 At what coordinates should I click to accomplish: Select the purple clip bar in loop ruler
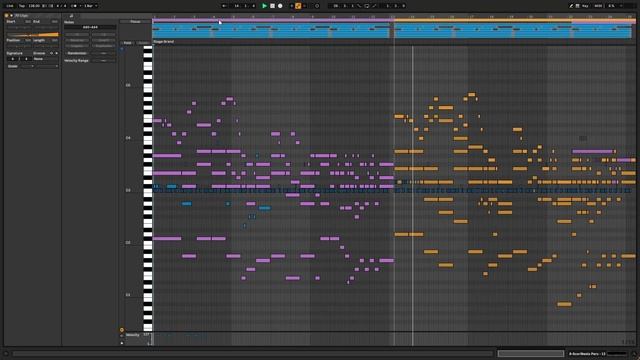click(273, 20)
